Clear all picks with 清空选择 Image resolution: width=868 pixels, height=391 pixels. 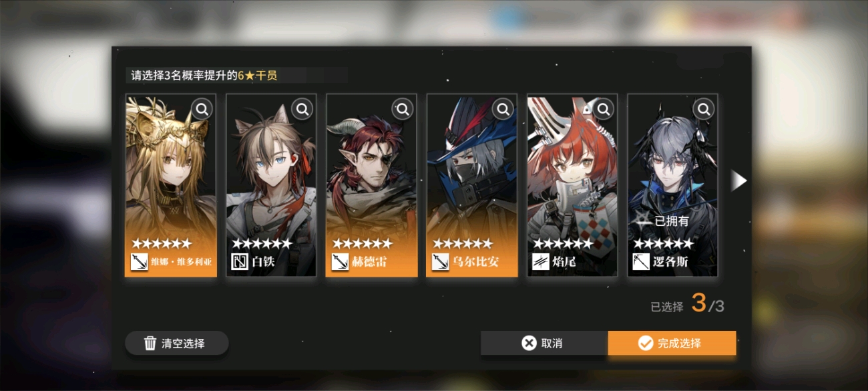point(177,344)
